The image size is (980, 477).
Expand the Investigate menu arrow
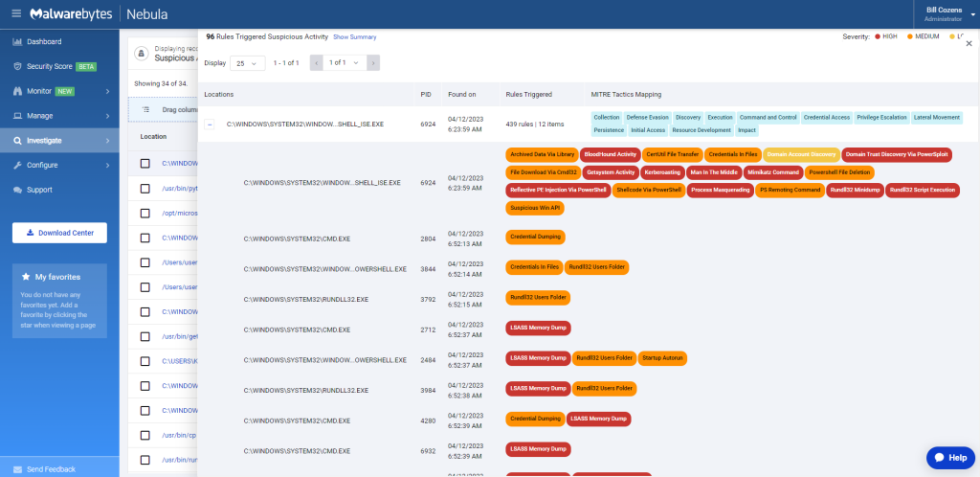tap(107, 141)
